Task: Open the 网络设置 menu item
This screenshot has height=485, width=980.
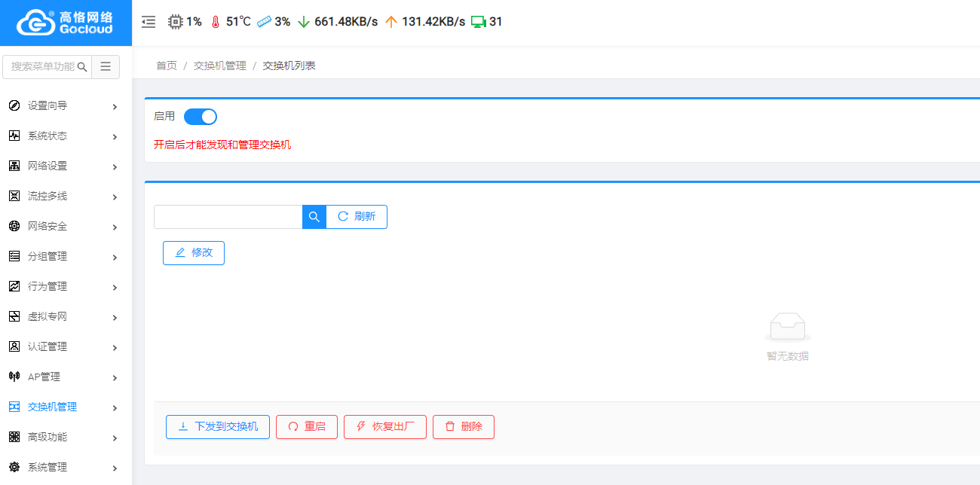Action: (x=66, y=166)
